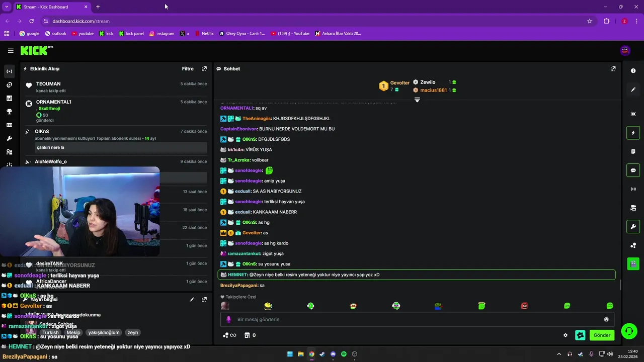644x362 pixels.
Task: Open the profile avatar at top right
Action: tap(625, 50)
